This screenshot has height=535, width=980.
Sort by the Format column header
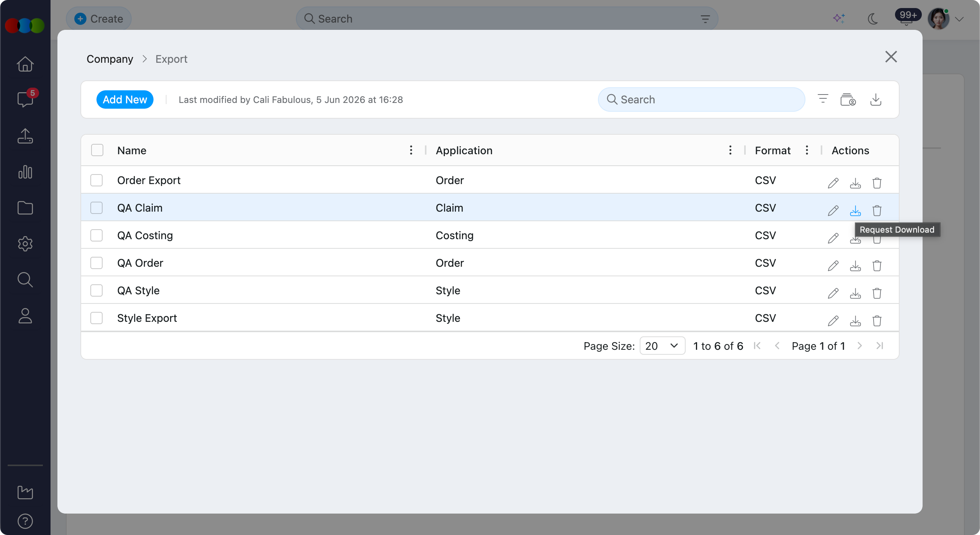click(x=773, y=150)
